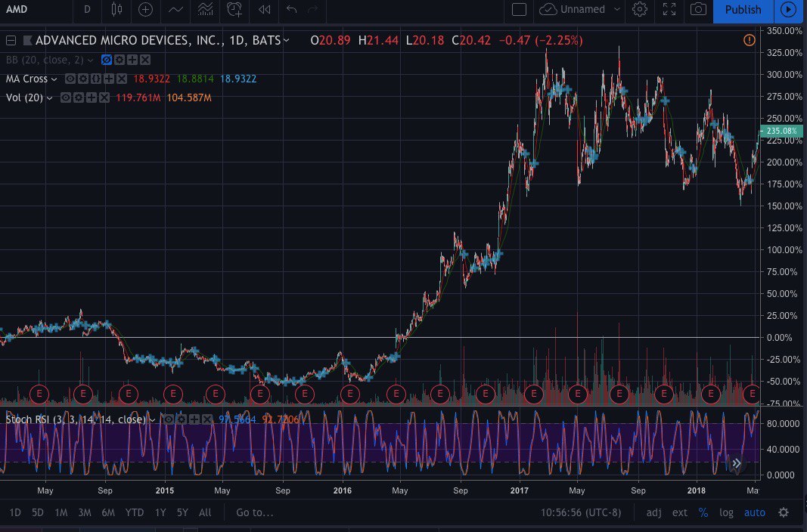Screen dimensions: 807x532
Task: Enter fullscreen mode
Action: point(669,10)
